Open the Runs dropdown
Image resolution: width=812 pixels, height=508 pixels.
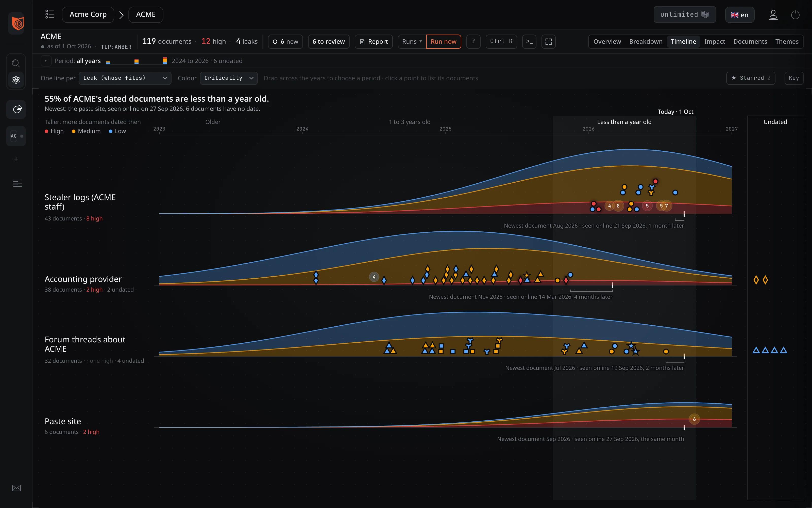click(x=412, y=41)
